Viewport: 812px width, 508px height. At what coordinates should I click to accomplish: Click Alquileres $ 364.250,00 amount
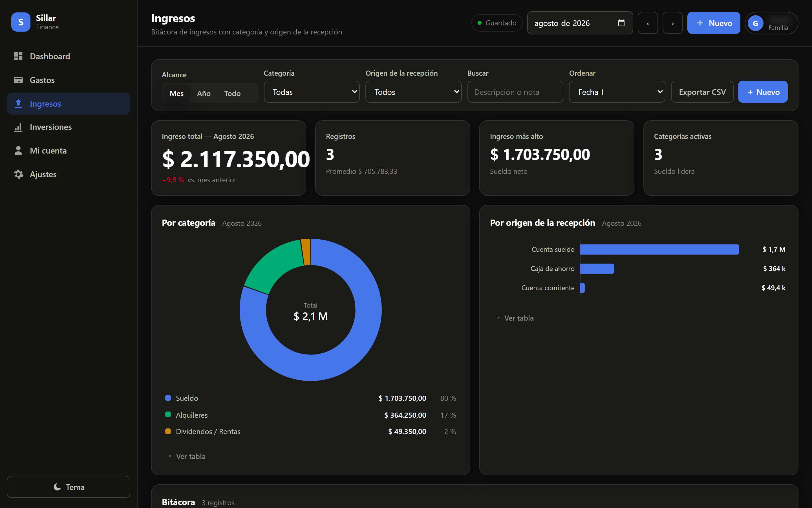pyautogui.click(x=405, y=415)
